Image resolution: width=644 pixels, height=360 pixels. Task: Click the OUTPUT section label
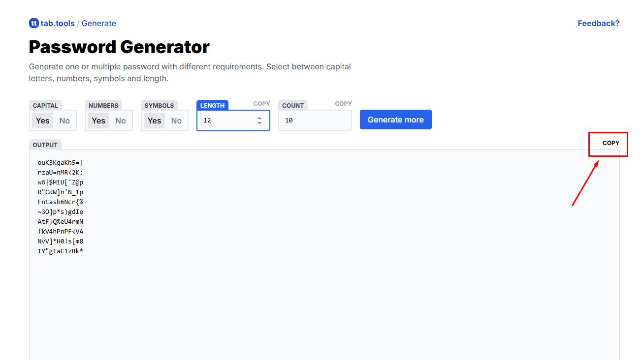coord(45,145)
